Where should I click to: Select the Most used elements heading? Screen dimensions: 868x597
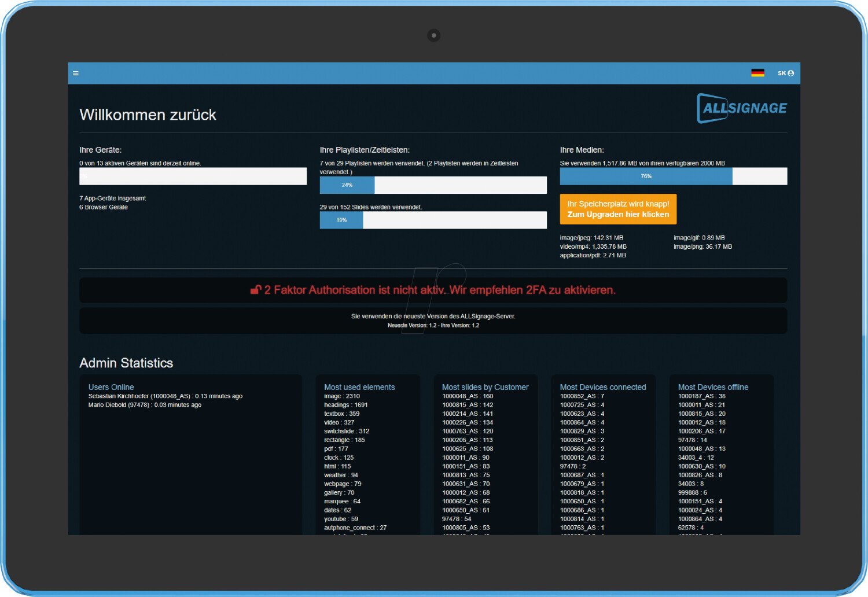tap(359, 387)
